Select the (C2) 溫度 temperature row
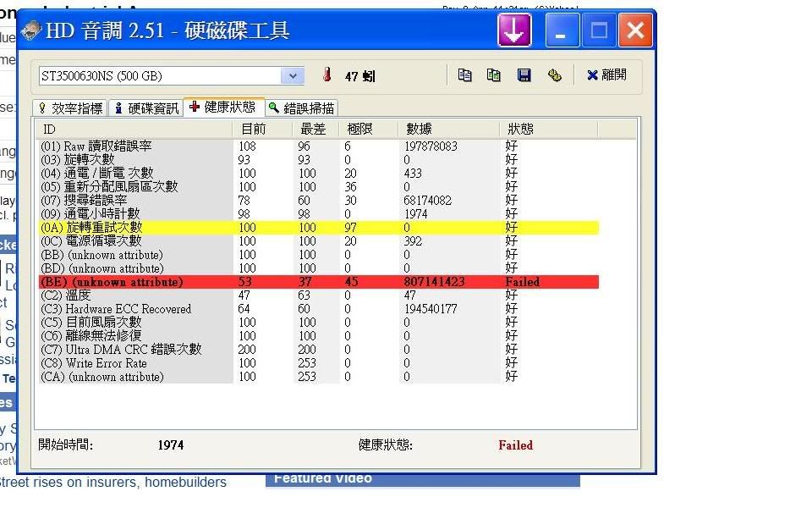The width and height of the screenshot is (812, 508). [318, 295]
